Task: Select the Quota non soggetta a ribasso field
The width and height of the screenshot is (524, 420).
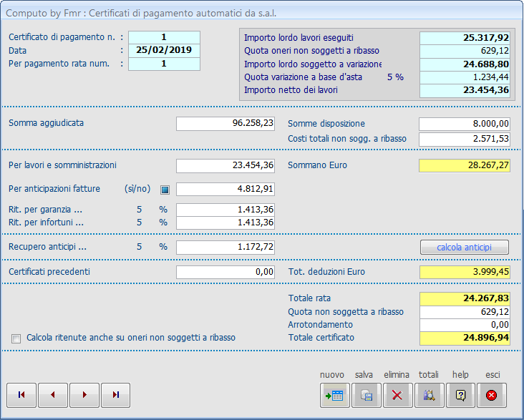Action: (465, 312)
